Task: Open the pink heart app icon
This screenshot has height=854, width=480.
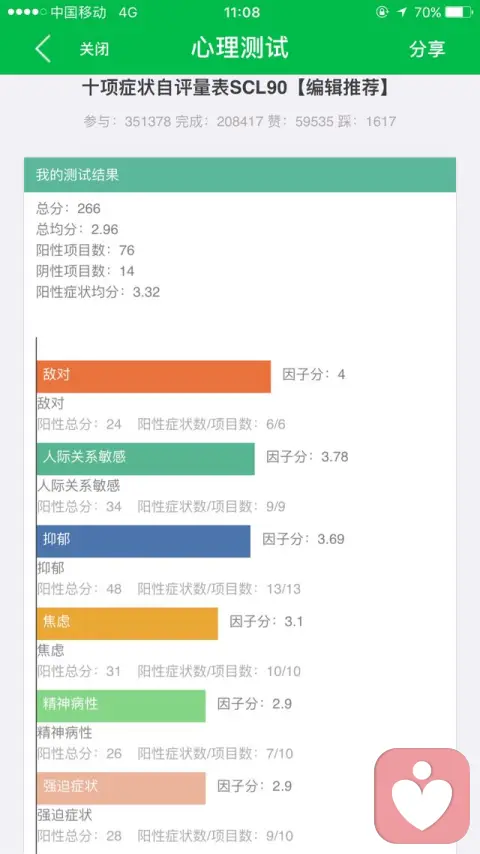Action: pyautogui.click(x=422, y=796)
